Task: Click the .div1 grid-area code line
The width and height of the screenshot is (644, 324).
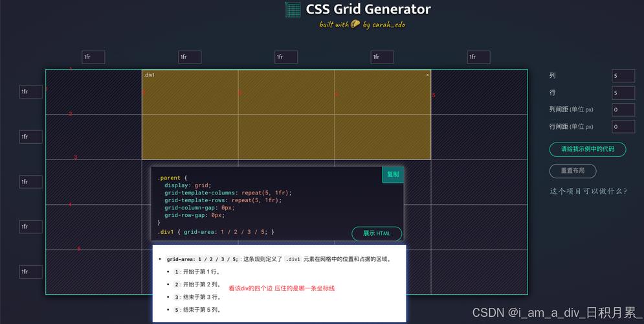Action: pyautogui.click(x=216, y=232)
